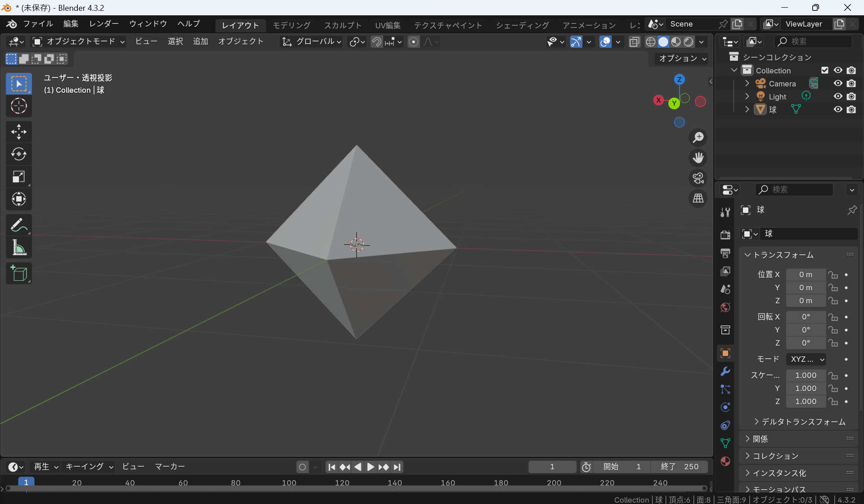Open the Scene properties tab
The image size is (864, 504).
(725, 289)
